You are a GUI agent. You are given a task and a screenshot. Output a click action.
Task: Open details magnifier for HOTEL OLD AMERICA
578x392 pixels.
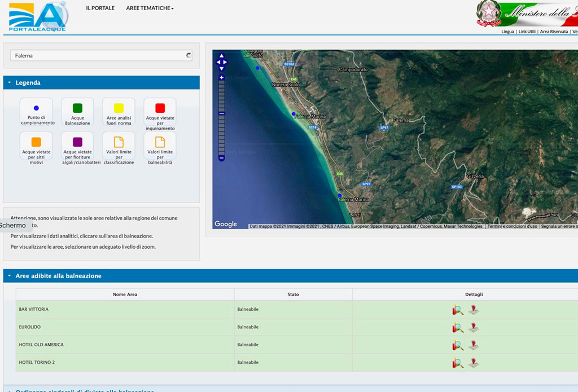(458, 345)
